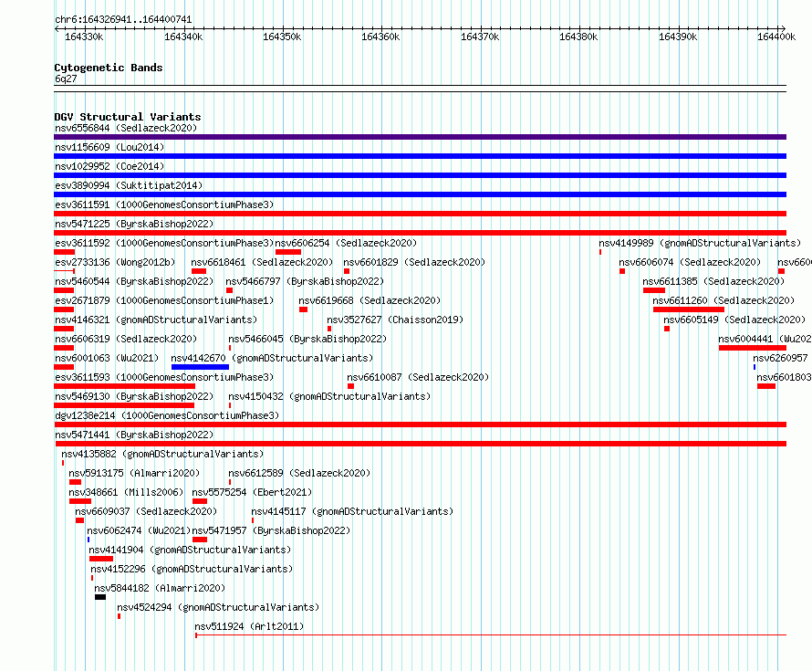Screen dimensions: 812x671
Task: Select the red bar under esv3611593
Action: click(x=124, y=386)
